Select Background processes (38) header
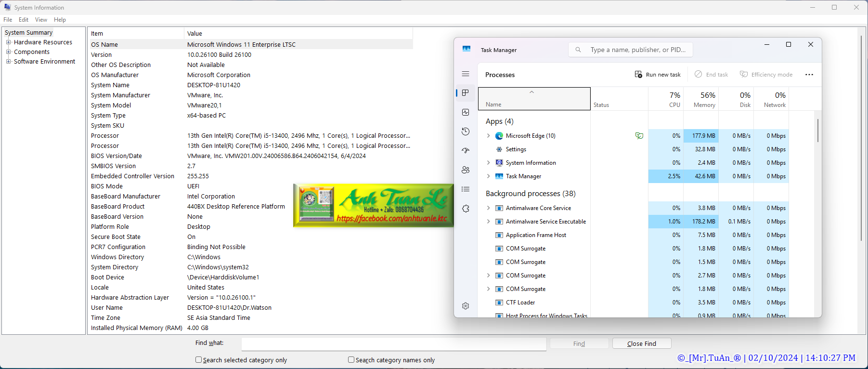Image resolution: width=868 pixels, height=369 pixels. tap(531, 194)
